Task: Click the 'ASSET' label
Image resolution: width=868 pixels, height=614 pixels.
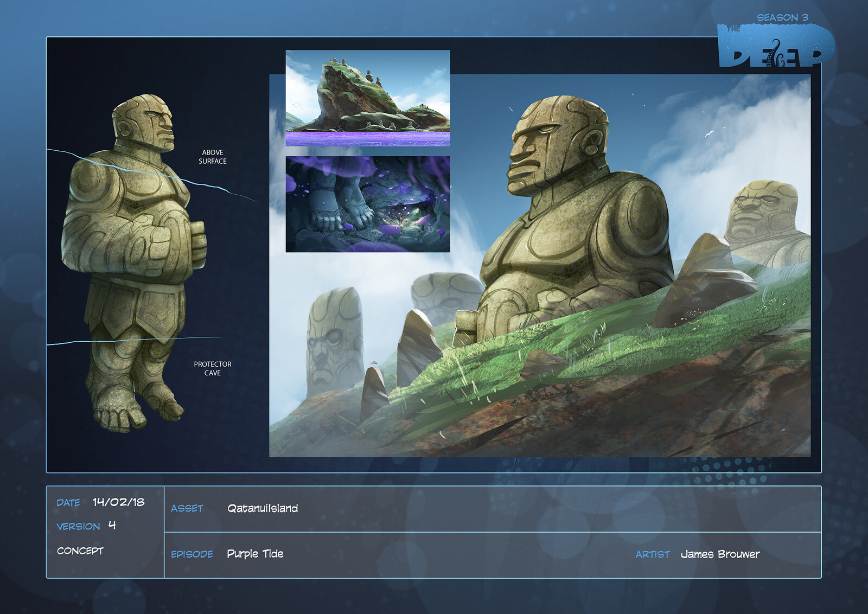Action: coord(187,509)
